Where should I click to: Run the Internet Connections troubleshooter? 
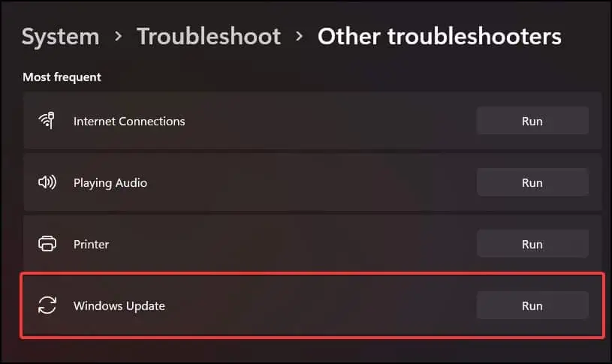[x=532, y=121]
